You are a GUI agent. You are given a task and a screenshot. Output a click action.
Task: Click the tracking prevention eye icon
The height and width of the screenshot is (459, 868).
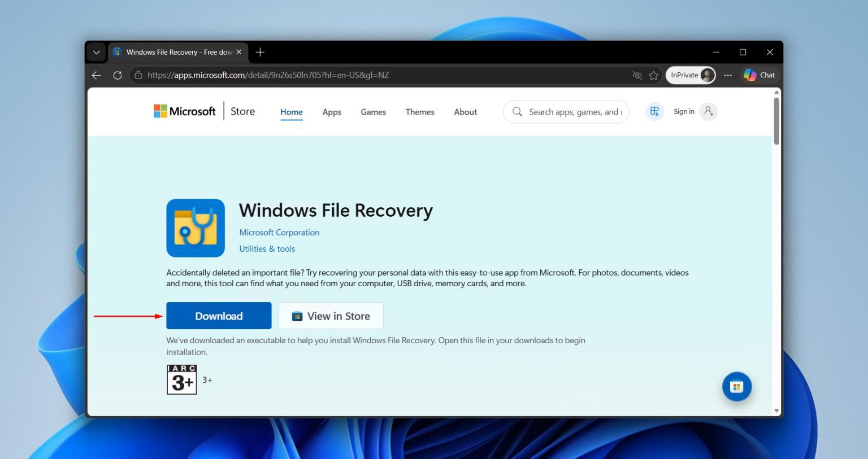pyautogui.click(x=637, y=75)
